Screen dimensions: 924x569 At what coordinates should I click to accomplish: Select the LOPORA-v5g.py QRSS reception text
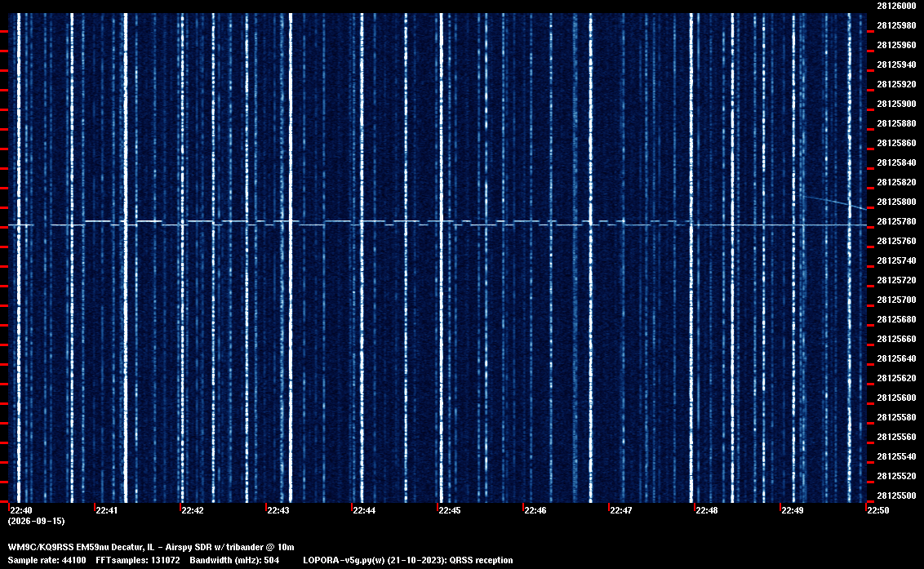coord(408,560)
